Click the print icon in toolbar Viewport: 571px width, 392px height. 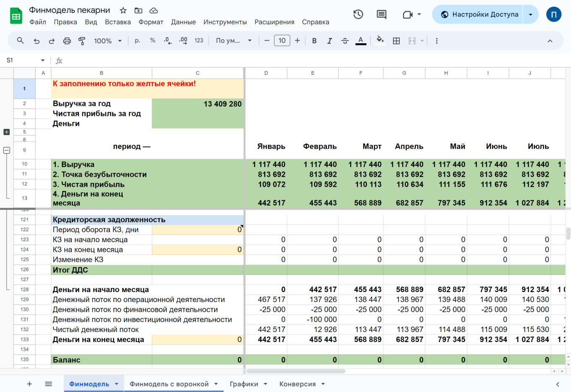[x=67, y=41]
